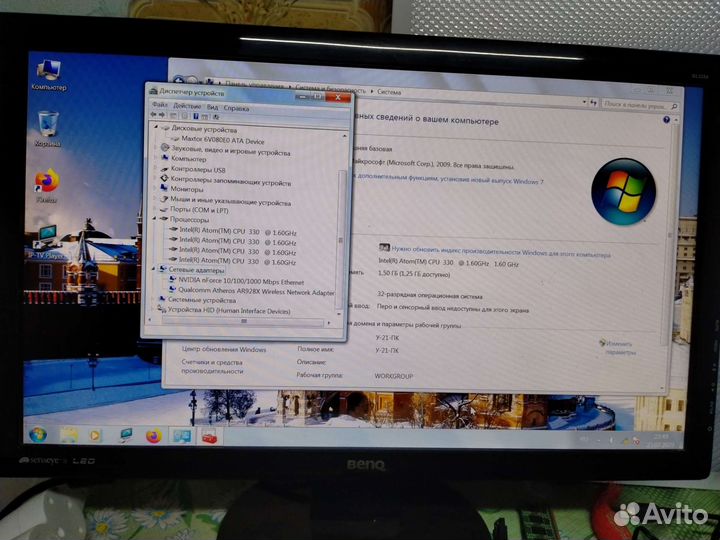Click scan for hardware changes toolbar icon

[x=216, y=117]
